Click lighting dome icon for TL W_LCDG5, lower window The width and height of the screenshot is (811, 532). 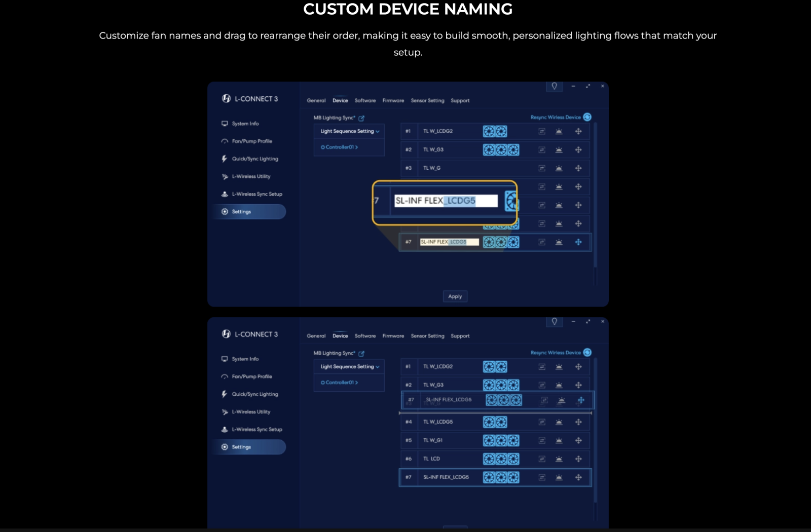coord(559,422)
